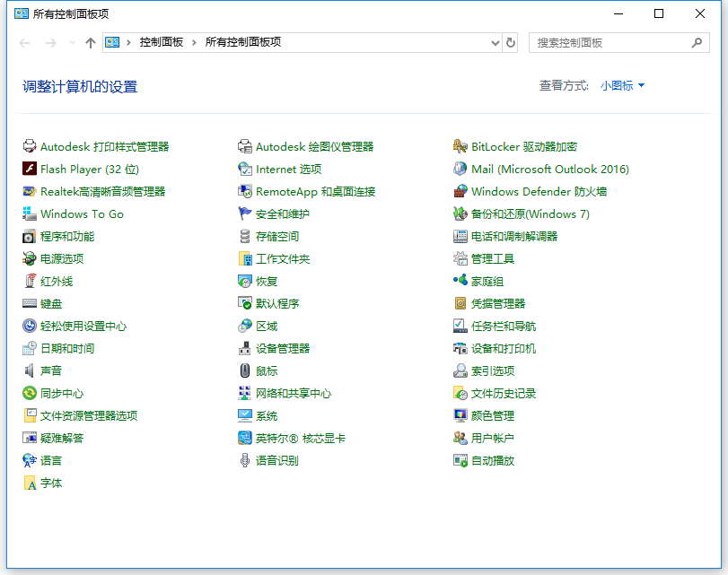Click the 程序和功能 icon
The width and height of the screenshot is (728, 575).
30,236
